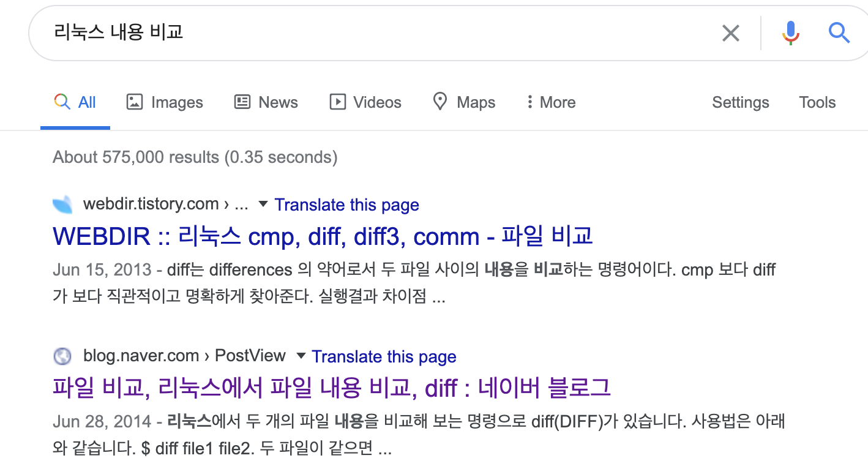Switch to the News tab

pyautogui.click(x=266, y=102)
